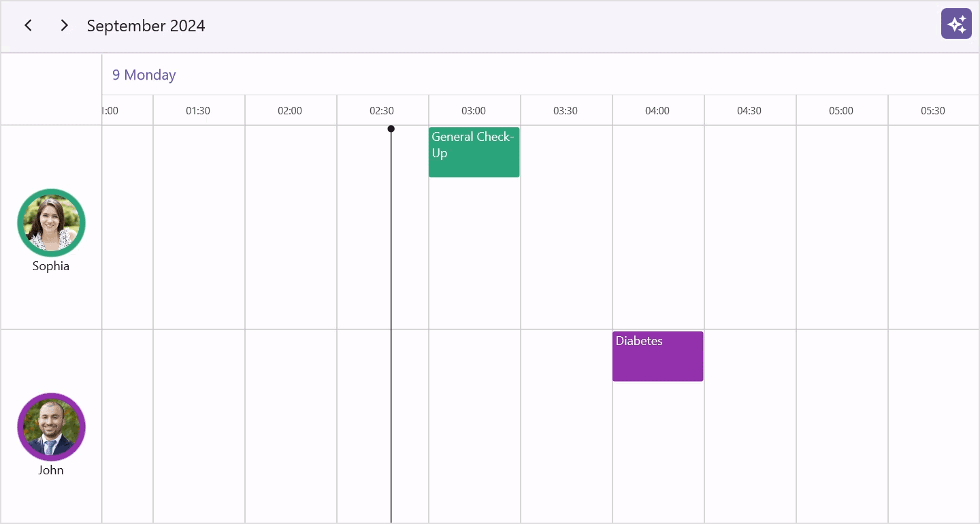Viewport: 980px width, 524px height.
Task: Click the September 2024 header title
Action: [x=146, y=26]
